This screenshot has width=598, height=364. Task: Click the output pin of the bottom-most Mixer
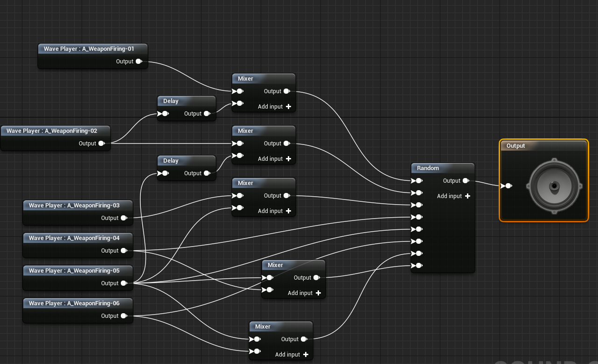304,339
